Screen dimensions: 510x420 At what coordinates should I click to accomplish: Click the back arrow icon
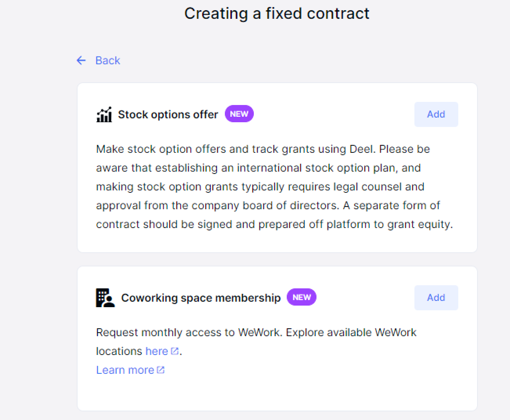point(81,60)
